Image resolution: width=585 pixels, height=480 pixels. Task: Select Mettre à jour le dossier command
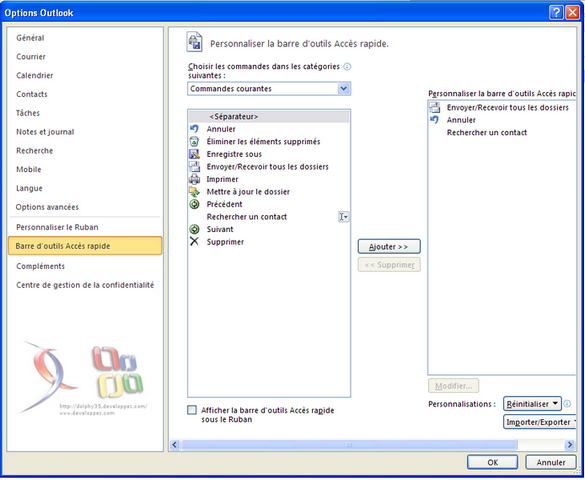pyautogui.click(x=269, y=192)
